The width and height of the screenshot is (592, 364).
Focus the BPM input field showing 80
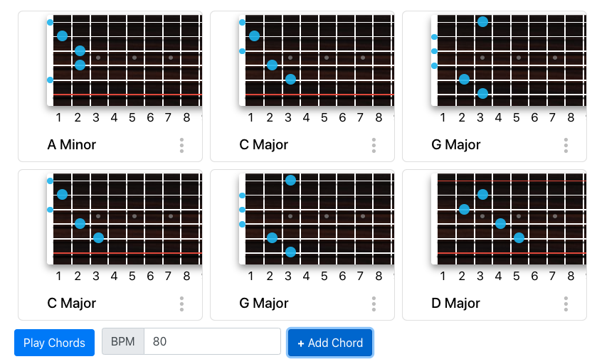click(x=212, y=341)
